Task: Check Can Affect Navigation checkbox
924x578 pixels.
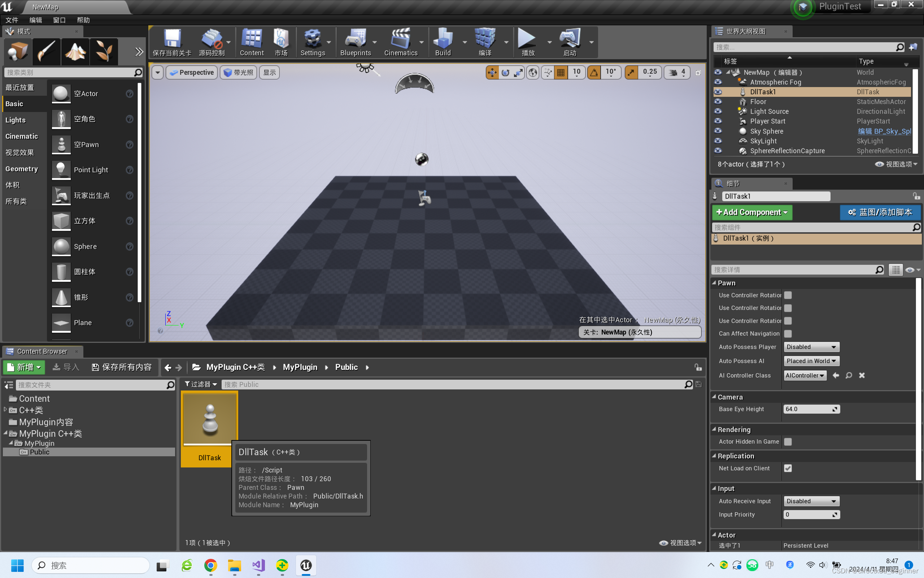Action: pos(788,333)
